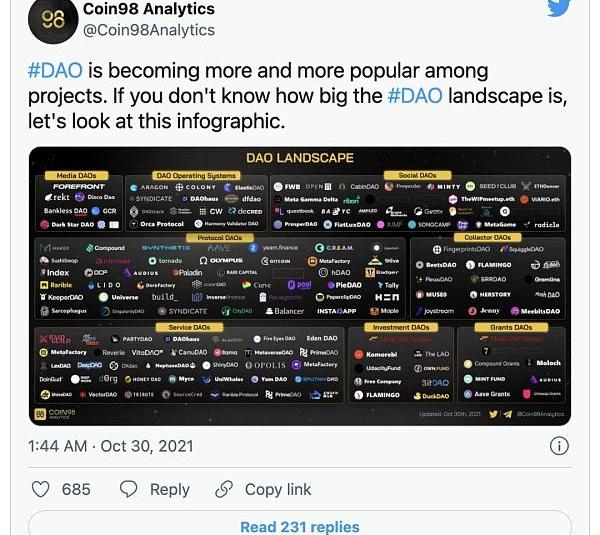
Task: Open the second #DAO hashtag before 'landscape'
Action: (415, 96)
